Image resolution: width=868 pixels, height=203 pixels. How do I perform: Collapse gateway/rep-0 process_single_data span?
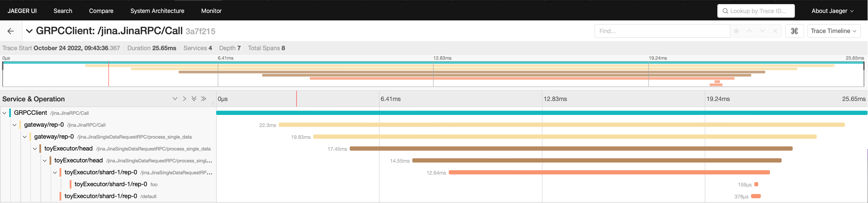[x=25, y=137]
